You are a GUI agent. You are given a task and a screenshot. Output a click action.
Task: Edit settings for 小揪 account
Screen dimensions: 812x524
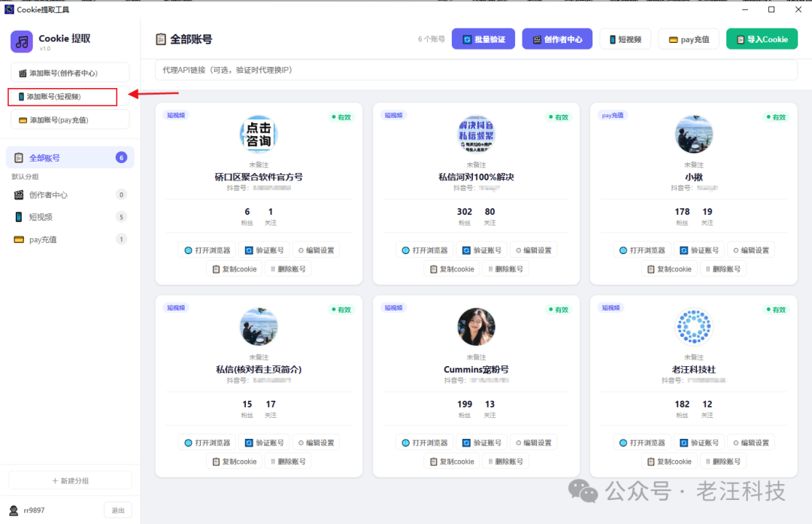tap(751, 250)
